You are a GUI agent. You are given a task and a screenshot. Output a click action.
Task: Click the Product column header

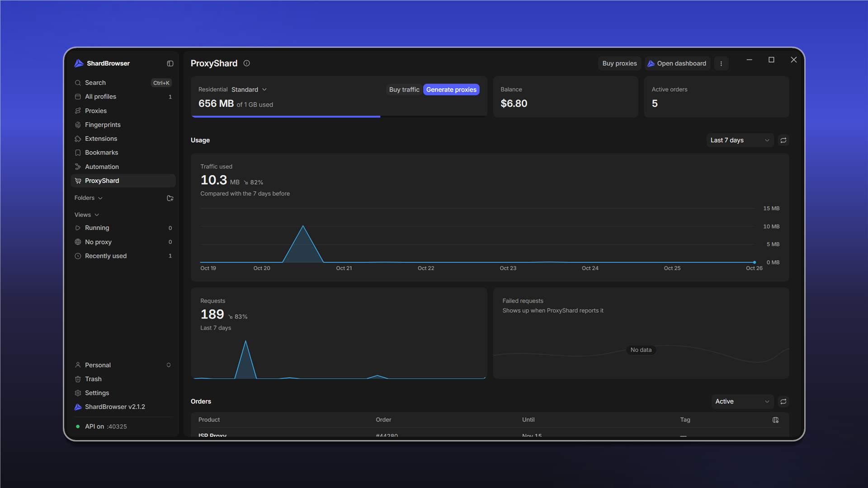pyautogui.click(x=209, y=420)
